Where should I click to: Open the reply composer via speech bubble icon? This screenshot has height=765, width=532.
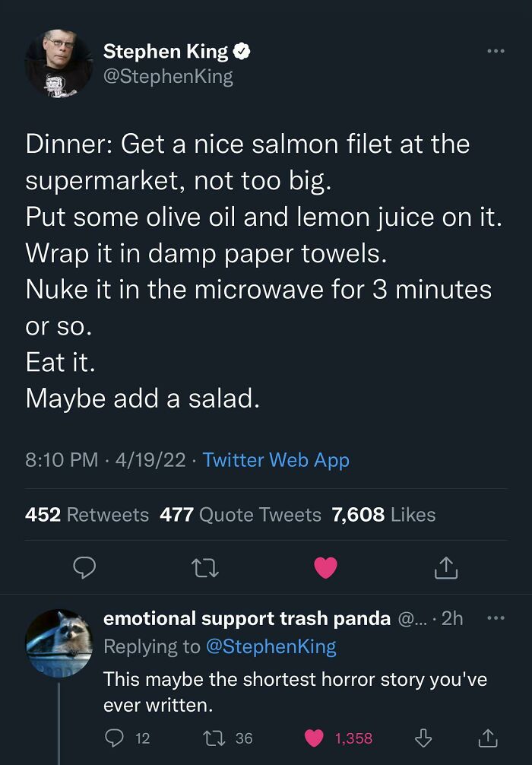click(86, 567)
